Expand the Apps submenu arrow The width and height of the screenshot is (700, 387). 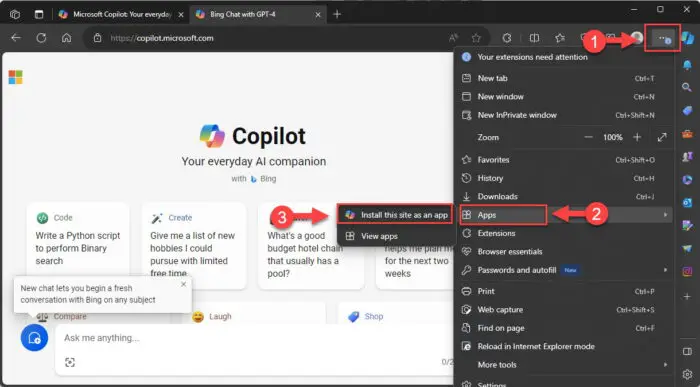(x=665, y=215)
